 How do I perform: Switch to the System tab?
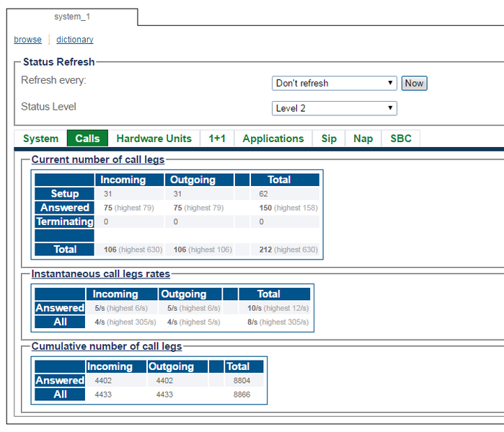point(40,138)
